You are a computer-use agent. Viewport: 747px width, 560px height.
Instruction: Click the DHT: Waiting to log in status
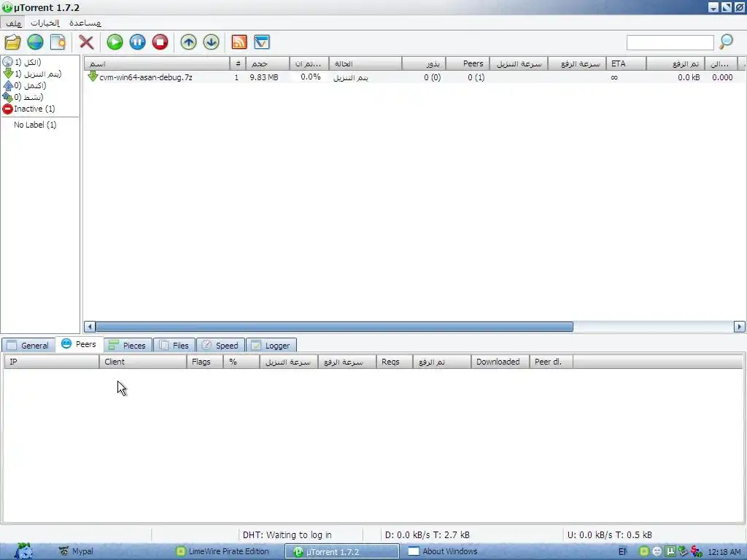[287, 534]
